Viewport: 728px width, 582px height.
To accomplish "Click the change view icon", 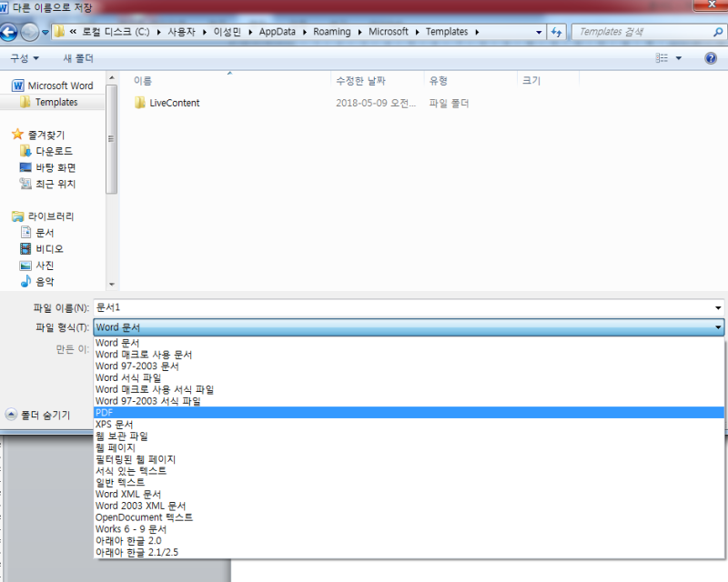I will tap(662, 58).
